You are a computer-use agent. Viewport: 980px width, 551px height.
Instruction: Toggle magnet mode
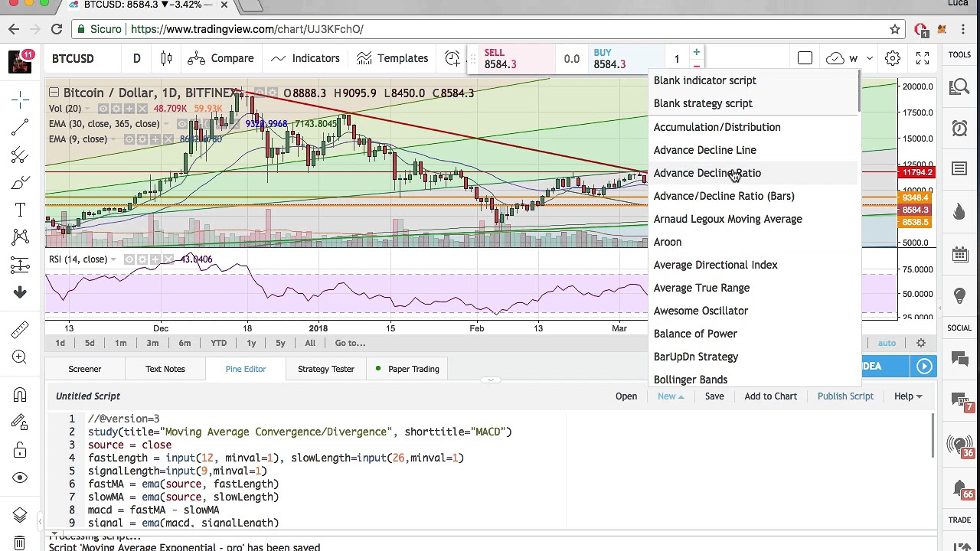click(20, 394)
